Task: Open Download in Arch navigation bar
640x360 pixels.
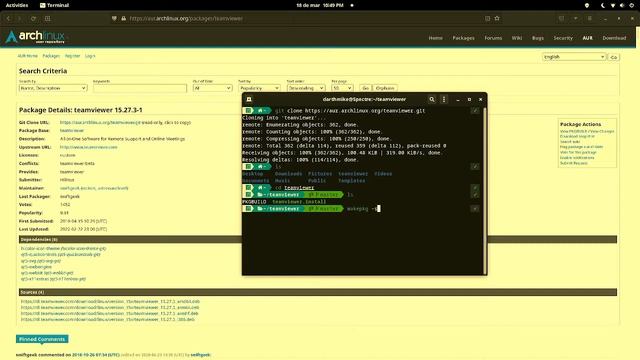Action: [614, 38]
